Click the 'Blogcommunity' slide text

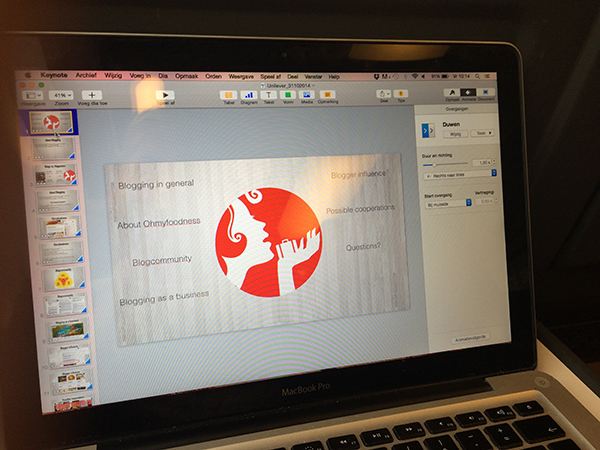162,261
